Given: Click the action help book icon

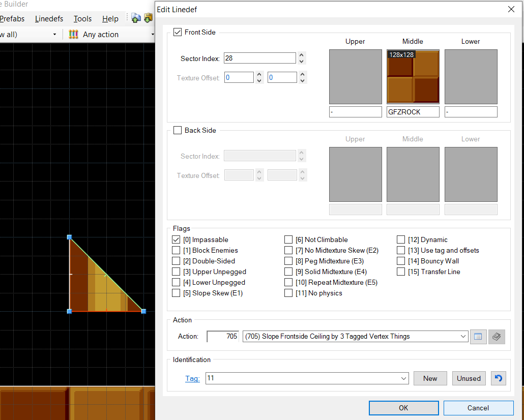Looking at the screenshot, I should click(x=497, y=337).
